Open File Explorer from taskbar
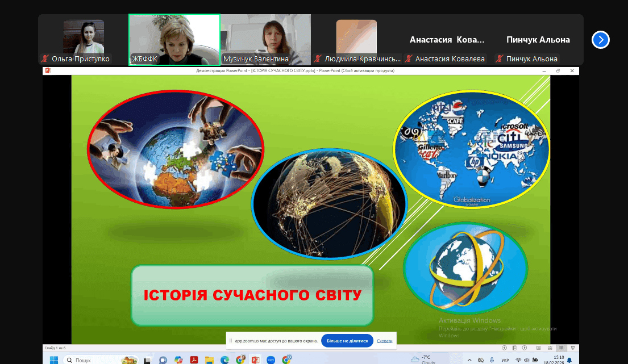Viewport: 628px width, 364px height. tap(210, 360)
